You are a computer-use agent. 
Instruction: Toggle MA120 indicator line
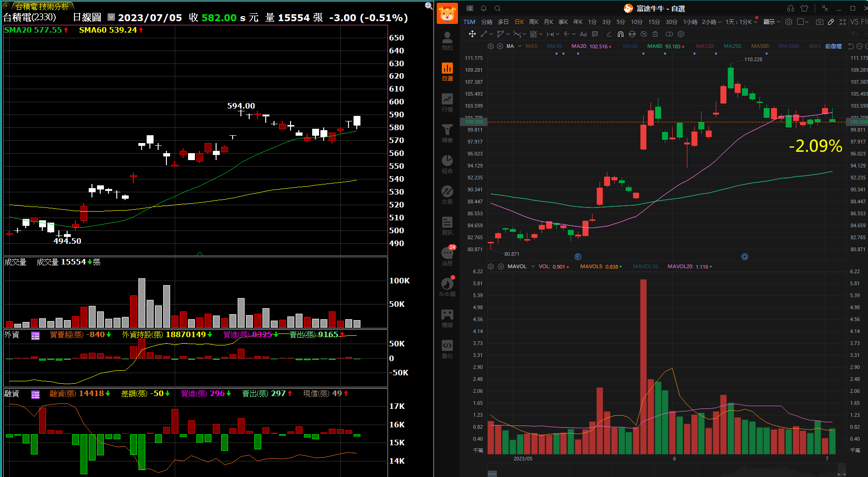(x=705, y=46)
